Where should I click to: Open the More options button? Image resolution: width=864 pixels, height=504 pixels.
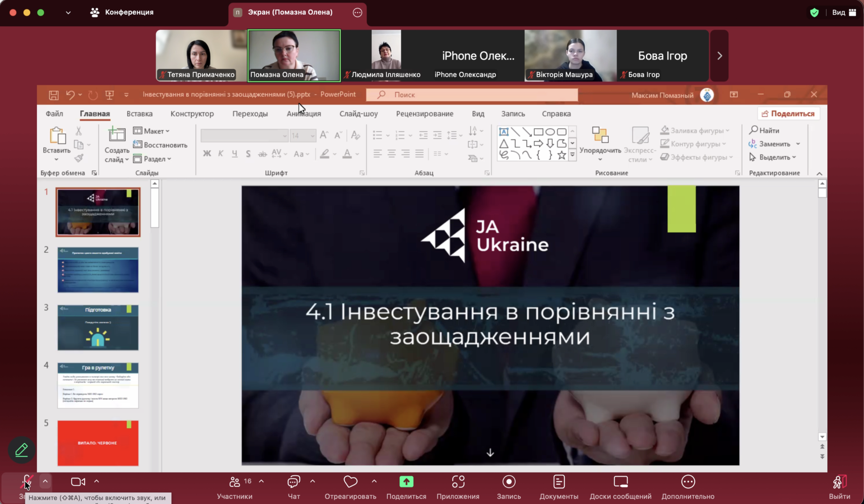coord(688,482)
